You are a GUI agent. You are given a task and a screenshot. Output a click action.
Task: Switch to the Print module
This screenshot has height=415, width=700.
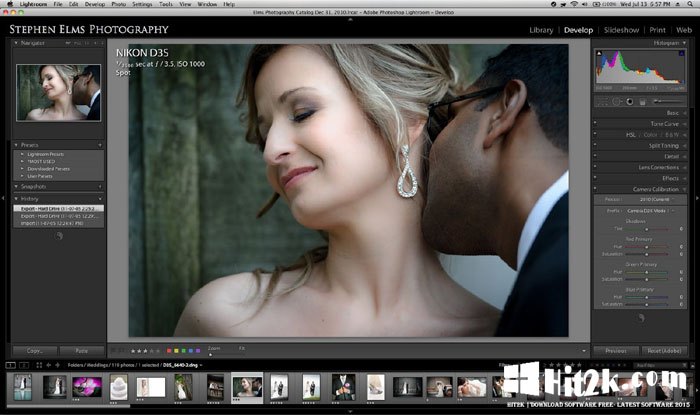click(x=657, y=30)
